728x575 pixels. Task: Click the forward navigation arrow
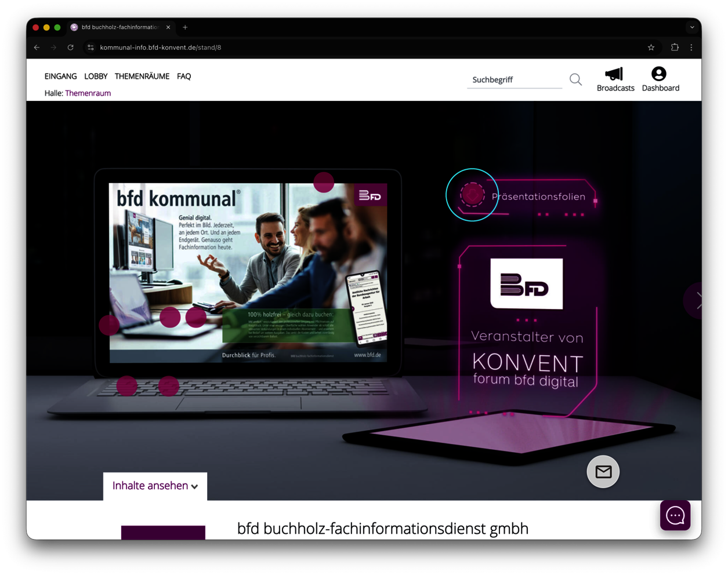pyautogui.click(x=54, y=48)
